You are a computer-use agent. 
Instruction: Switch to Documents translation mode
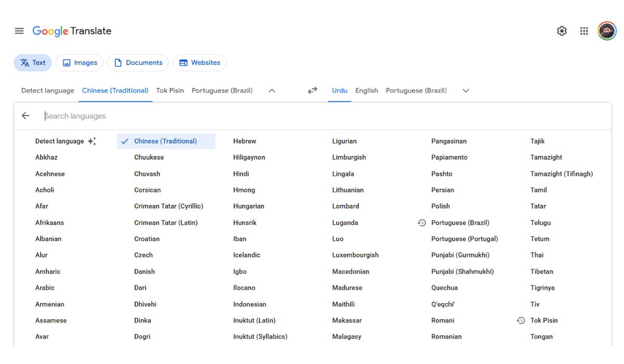(138, 62)
